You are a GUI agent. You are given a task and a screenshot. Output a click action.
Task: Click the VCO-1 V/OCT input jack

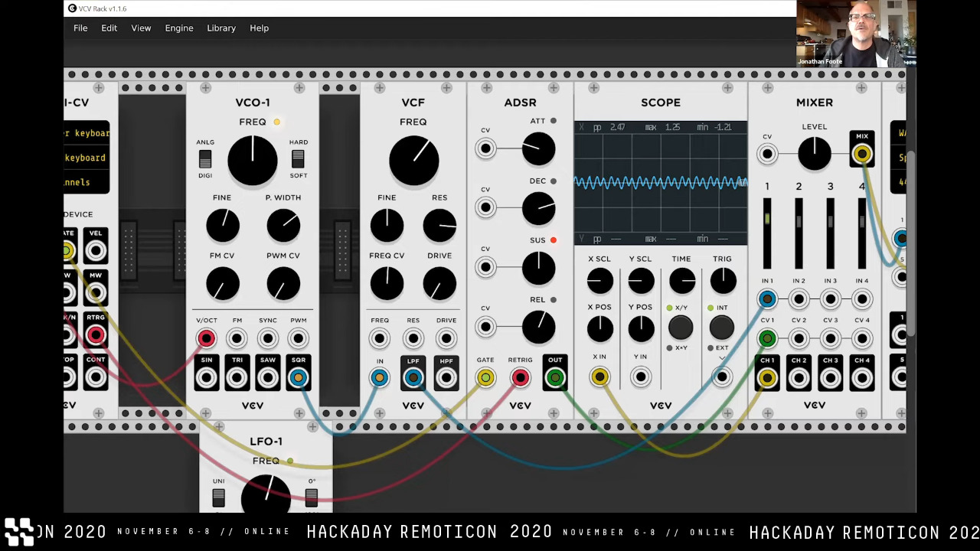pos(206,338)
